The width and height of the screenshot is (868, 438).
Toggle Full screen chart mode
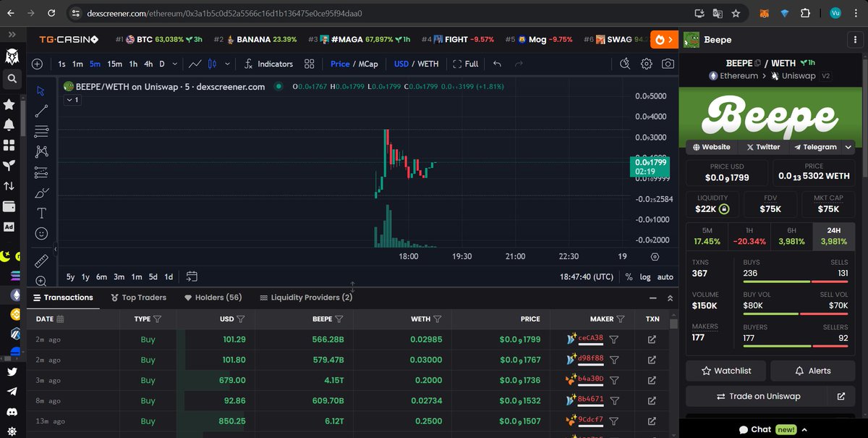465,64
